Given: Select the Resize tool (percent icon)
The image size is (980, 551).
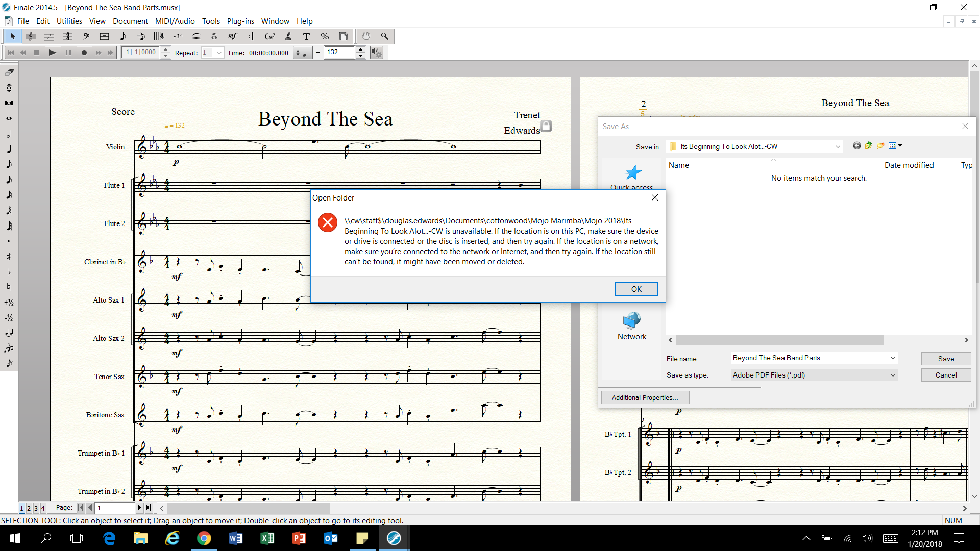Looking at the screenshot, I should [x=325, y=36].
